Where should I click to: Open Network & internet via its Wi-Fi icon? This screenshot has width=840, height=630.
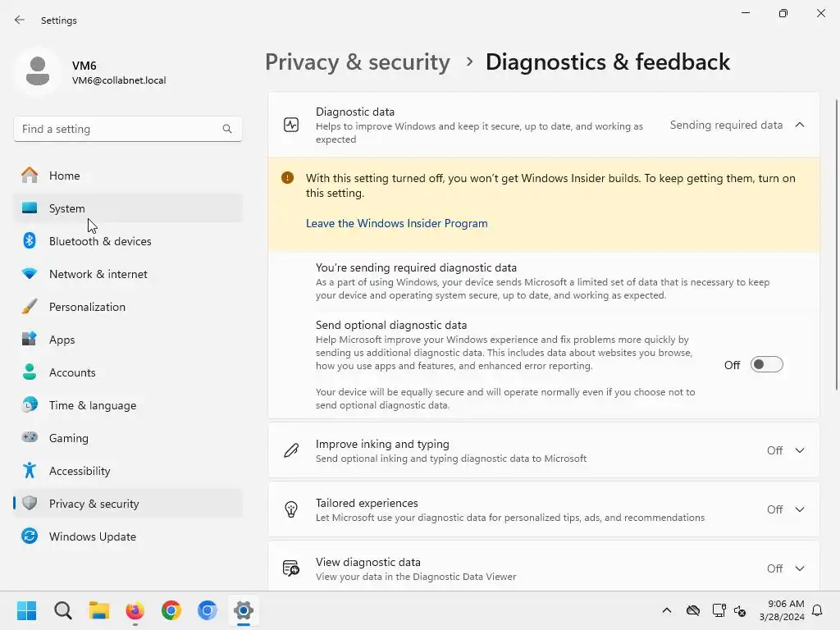30,274
